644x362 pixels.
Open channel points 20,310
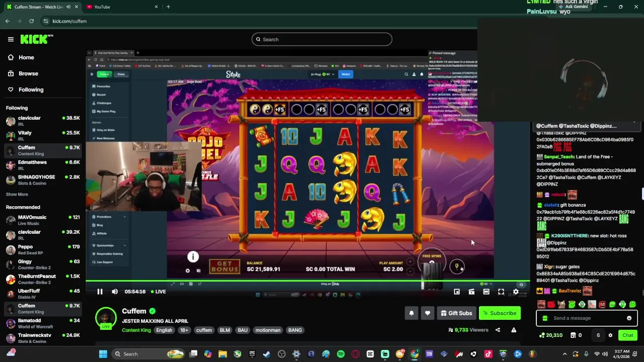(550, 335)
